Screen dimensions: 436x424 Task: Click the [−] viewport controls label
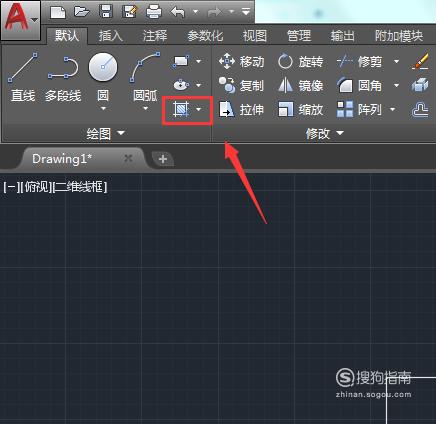11,187
